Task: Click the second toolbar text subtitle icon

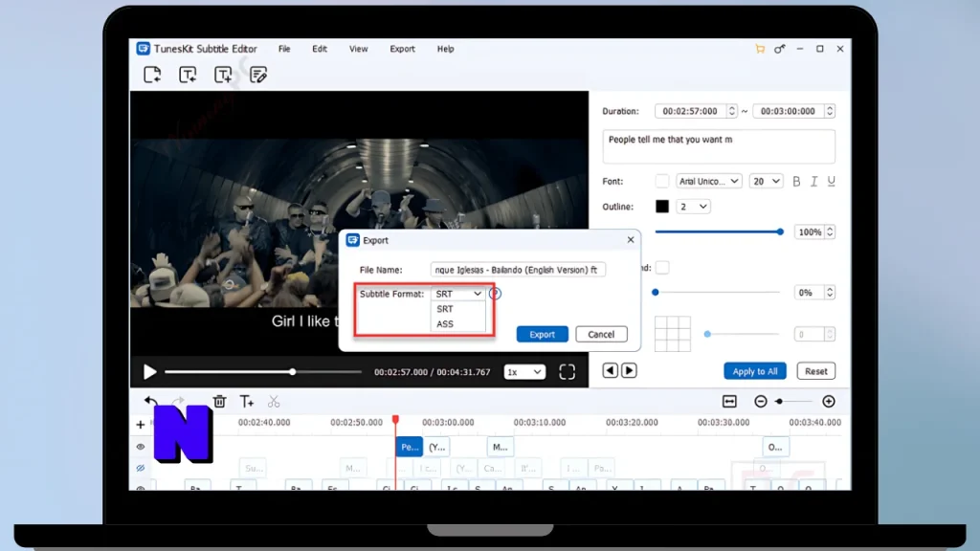Action: click(x=188, y=75)
